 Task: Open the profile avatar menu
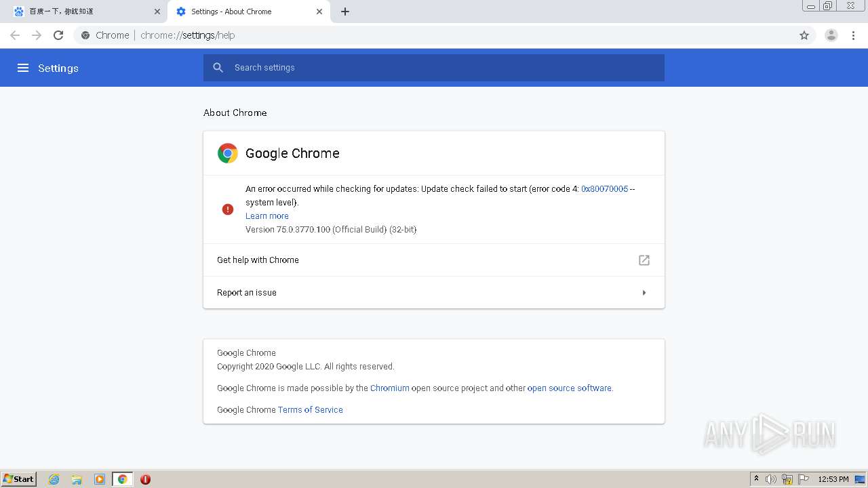pos(831,35)
